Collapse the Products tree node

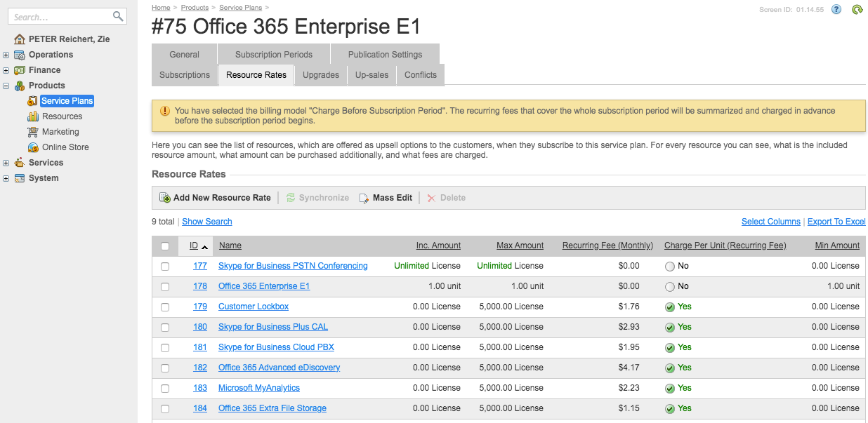6,86
